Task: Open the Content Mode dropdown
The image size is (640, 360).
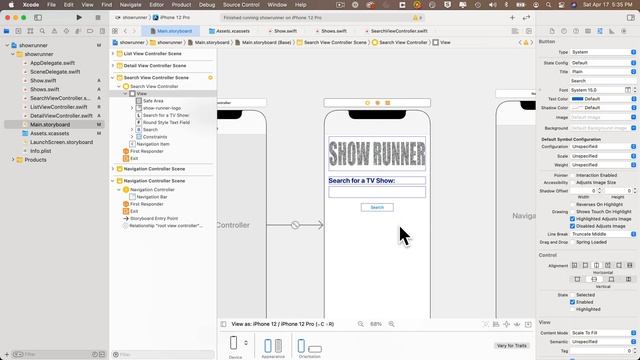Action: tap(603, 333)
